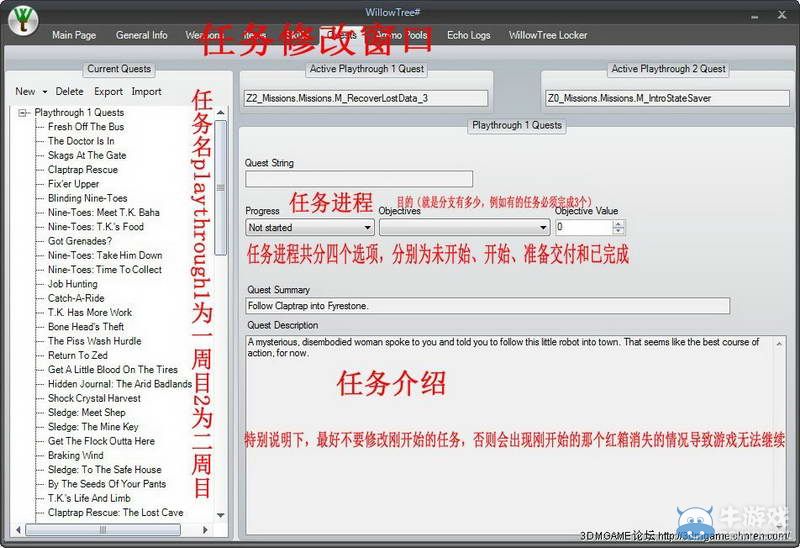Select By The Seeds Of Your Pants

pos(107,484)
